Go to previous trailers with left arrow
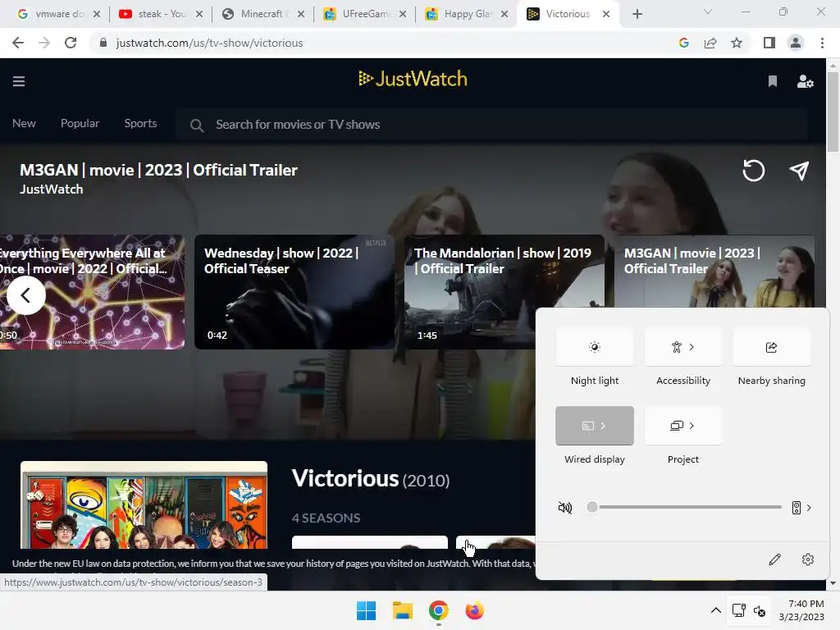 (x=25, y=295)
